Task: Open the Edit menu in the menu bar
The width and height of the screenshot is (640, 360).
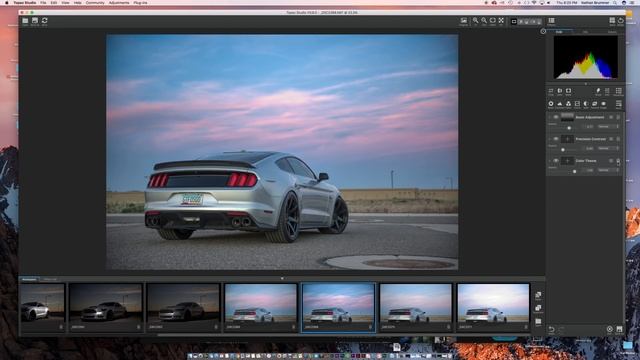Action: (x=54, y=2)
